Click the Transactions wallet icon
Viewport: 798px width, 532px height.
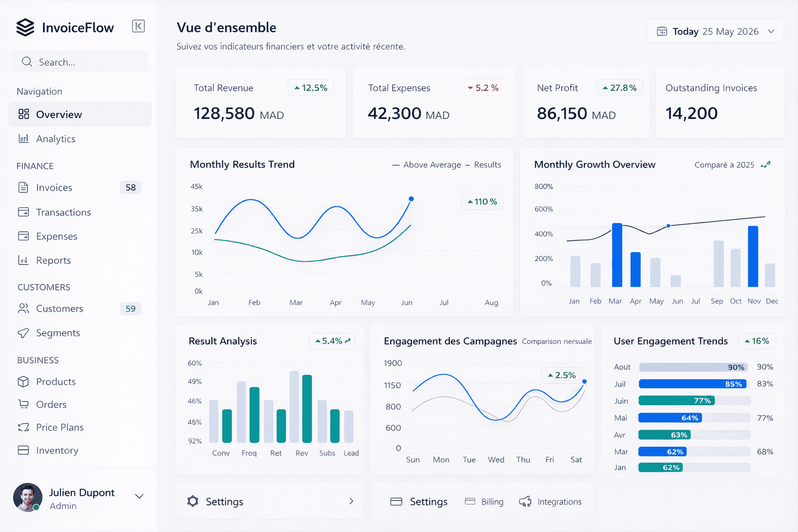[x=23, y=212]
